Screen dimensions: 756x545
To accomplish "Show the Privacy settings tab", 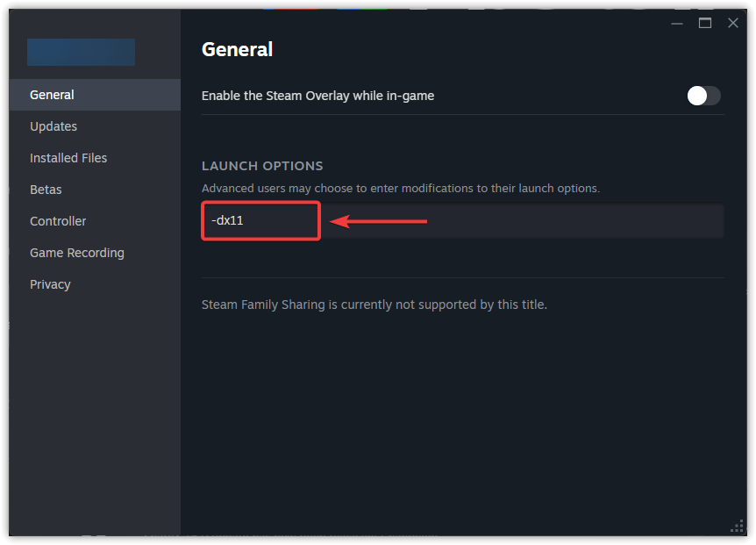I will click(x=50, y=284).
